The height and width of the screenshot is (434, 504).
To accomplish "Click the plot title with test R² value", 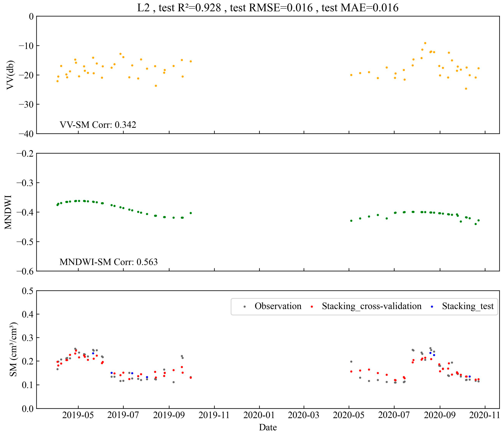I will click(x=268, y=8).
